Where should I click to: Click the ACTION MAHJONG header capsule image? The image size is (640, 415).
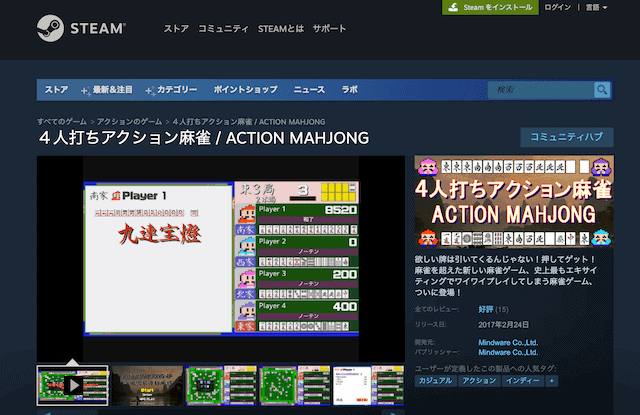514,201
